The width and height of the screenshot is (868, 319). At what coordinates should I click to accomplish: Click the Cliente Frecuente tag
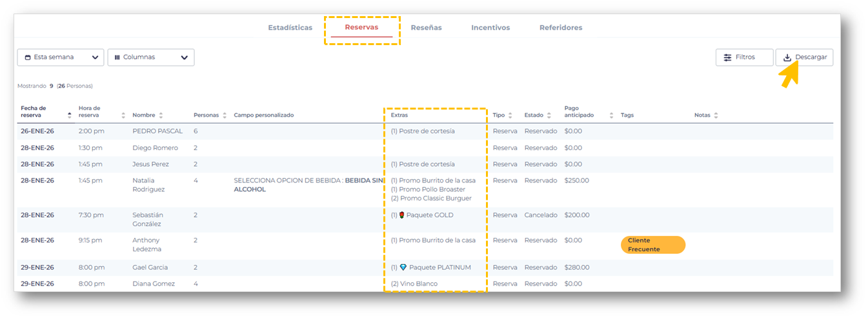pos(653,245)
